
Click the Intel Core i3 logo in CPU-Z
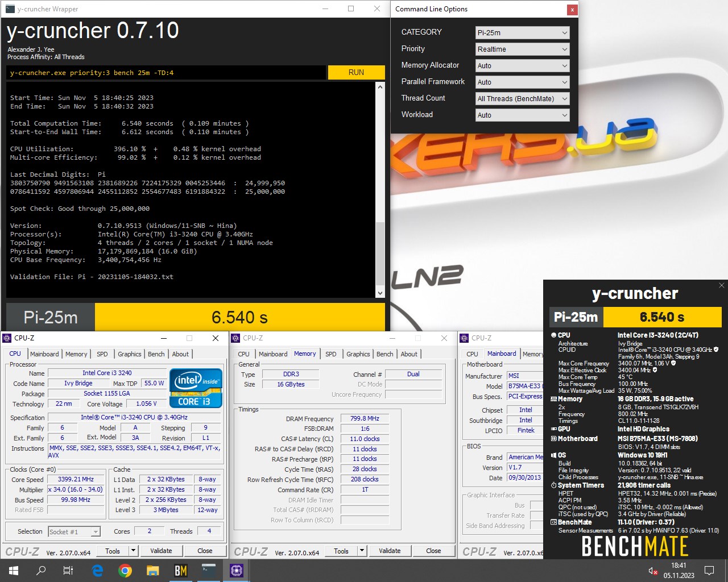tap(196, 388)
